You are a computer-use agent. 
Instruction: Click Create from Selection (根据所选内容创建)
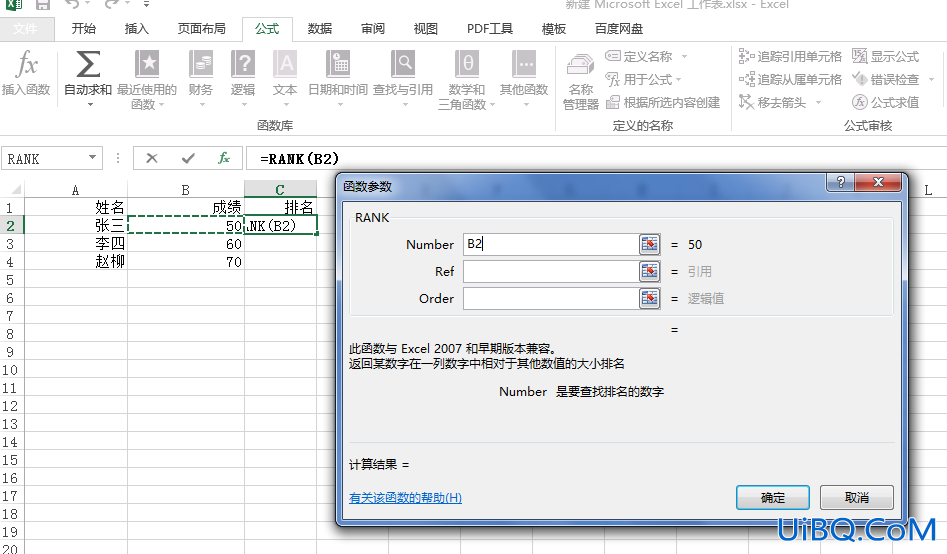pos(663,102)
